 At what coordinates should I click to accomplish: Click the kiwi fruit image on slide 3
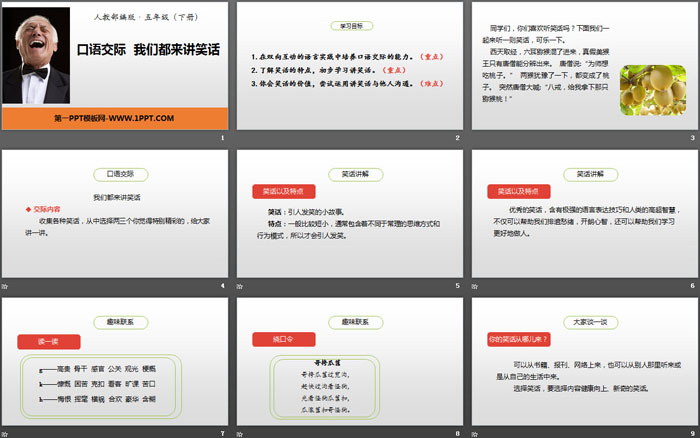coord(653,88)
